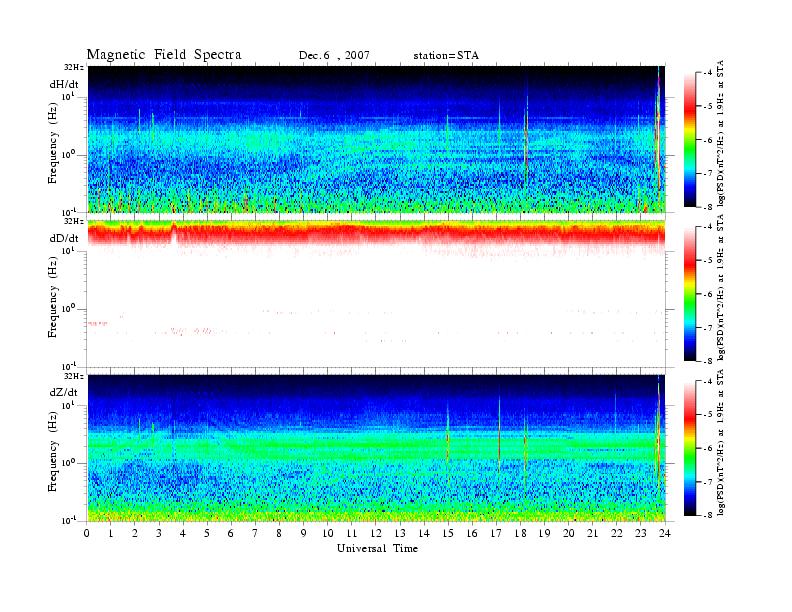The height and width of the screenshot is (612, 792).
Task: Click hour 6 on the time axis
Action: pyautogui.click(x=231, y=534)
